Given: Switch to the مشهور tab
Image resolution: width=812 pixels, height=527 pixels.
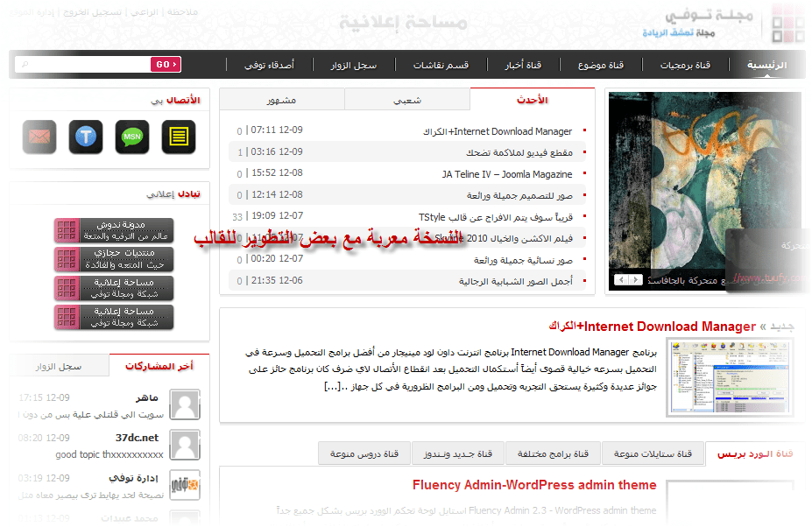Looking at the screenshot, I should (x=282, y=100).
